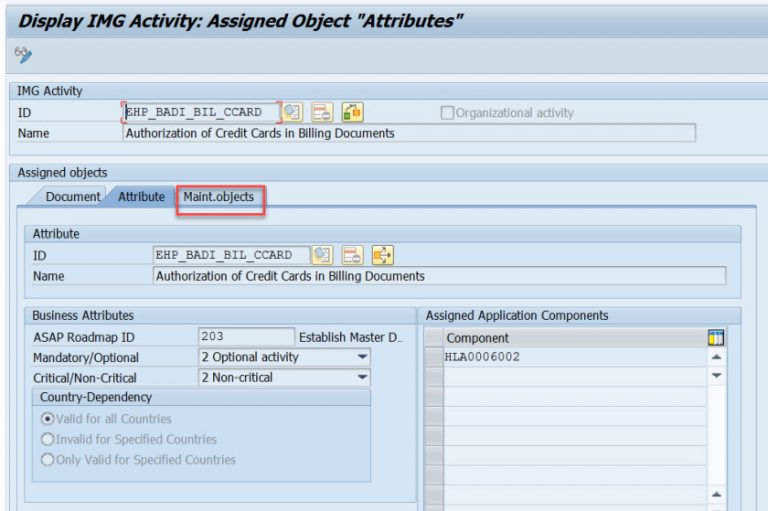Click the components table scroll down arrow

point(716,376)
